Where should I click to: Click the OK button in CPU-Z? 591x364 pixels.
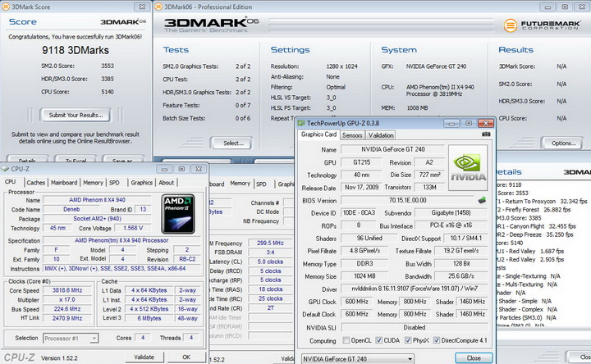coord(186,357)
